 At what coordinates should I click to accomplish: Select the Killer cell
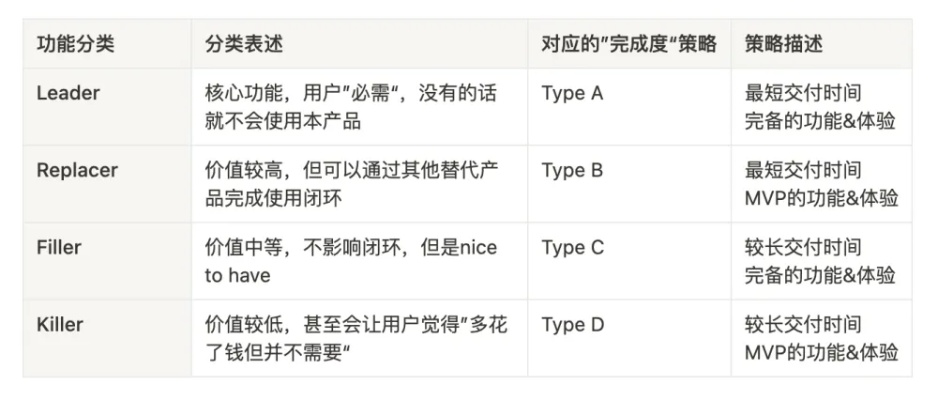[x=60, y=325]
